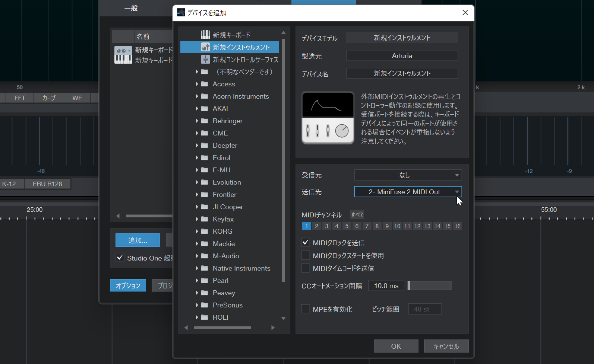
Task: Expand the KORG vendor folder
Action: click(197, 231)
